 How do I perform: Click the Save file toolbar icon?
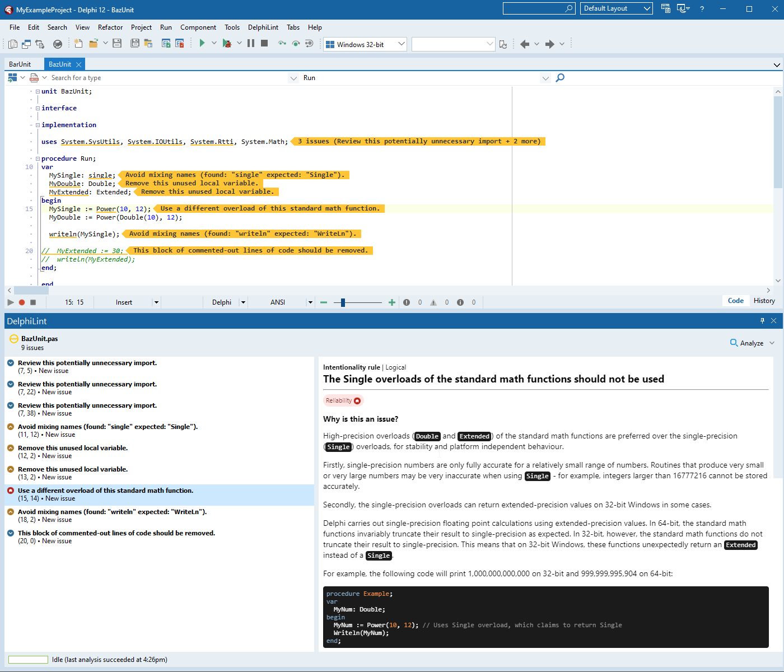pos(117,44)
